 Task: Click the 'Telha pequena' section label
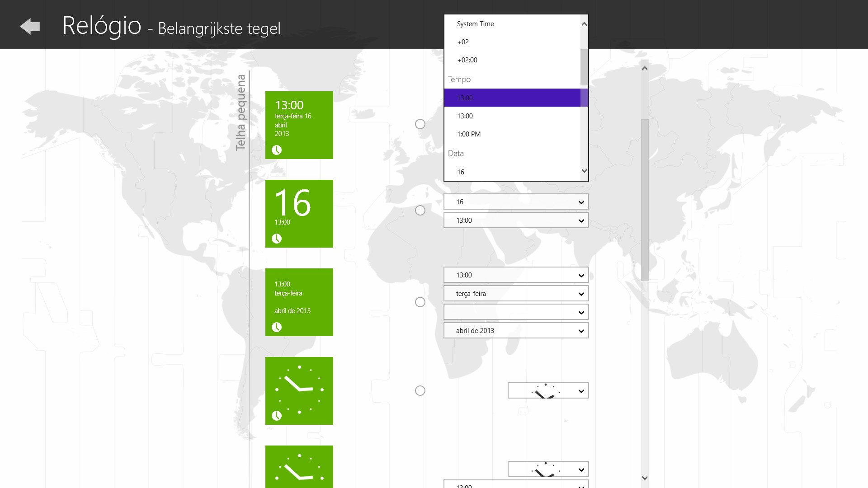241,113
